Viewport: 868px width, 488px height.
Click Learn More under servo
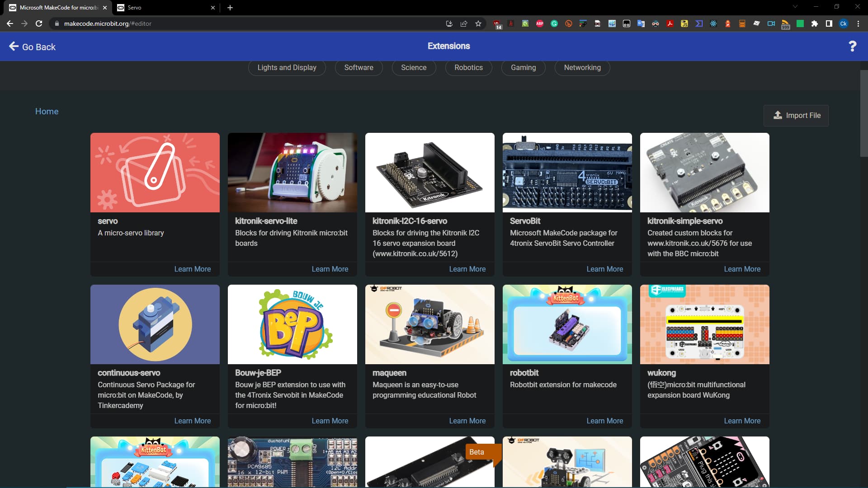[193, 269]
